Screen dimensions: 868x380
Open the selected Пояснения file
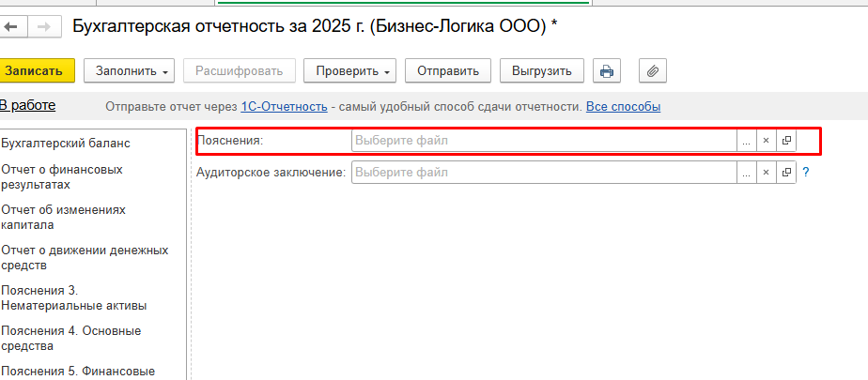786,141
